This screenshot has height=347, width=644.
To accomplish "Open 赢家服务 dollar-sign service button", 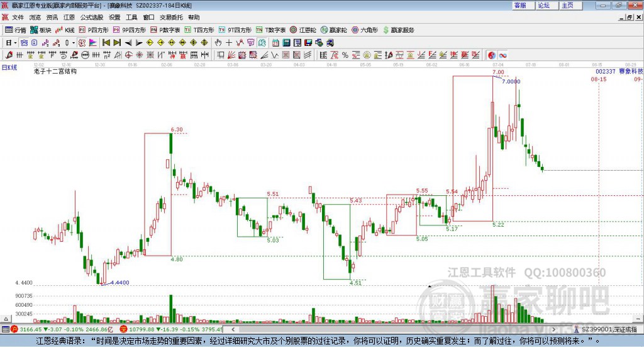I will (x=398, y=30).
